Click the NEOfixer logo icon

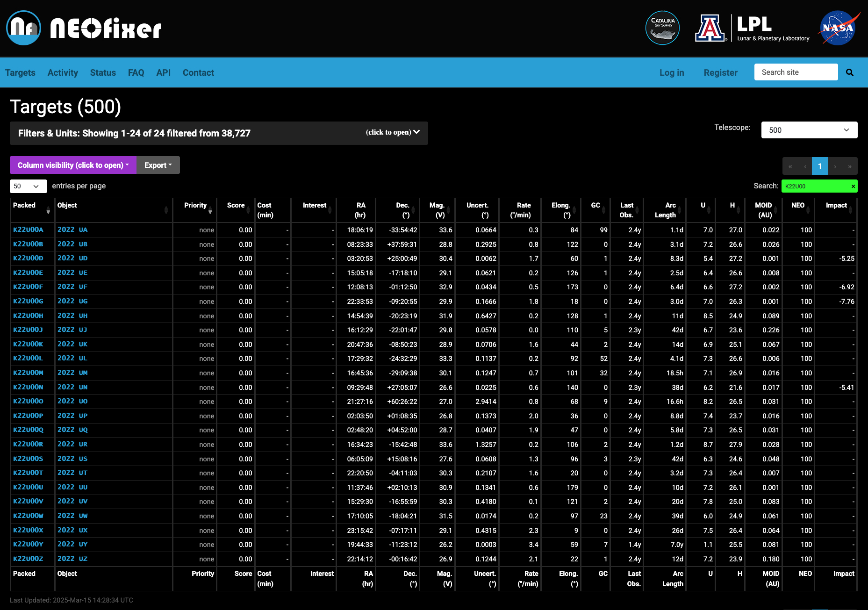(24, 28)
